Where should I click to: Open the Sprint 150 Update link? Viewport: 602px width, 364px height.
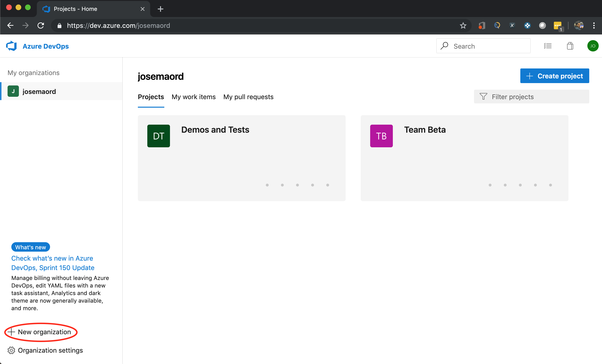click(53, 263)
